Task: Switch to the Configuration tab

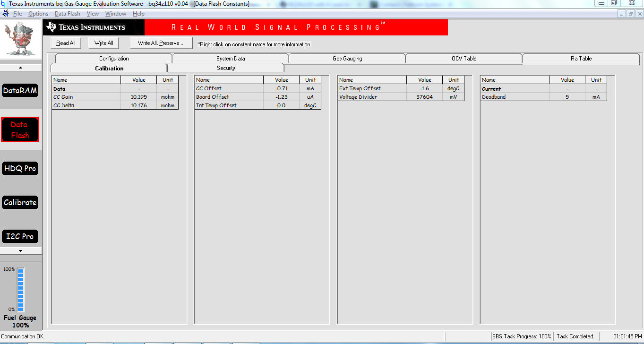Action: point(114,59)
